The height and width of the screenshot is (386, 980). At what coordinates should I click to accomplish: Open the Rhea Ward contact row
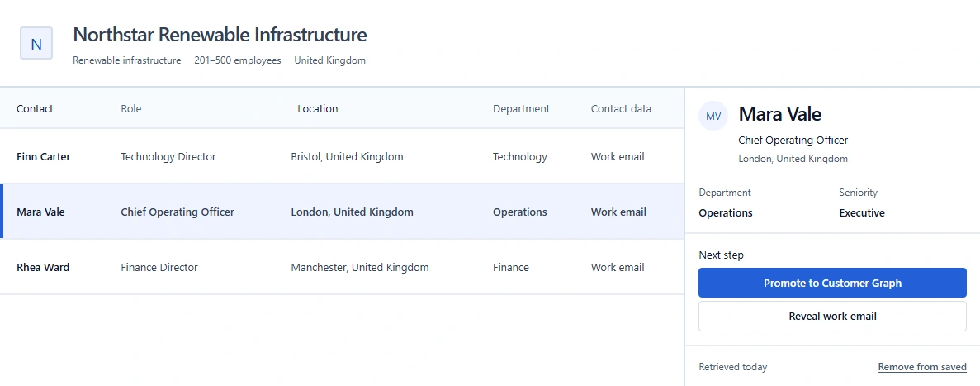(342, 267)
